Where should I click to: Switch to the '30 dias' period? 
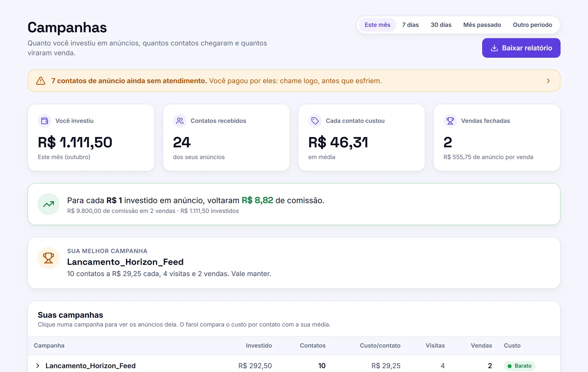[441, 25]
